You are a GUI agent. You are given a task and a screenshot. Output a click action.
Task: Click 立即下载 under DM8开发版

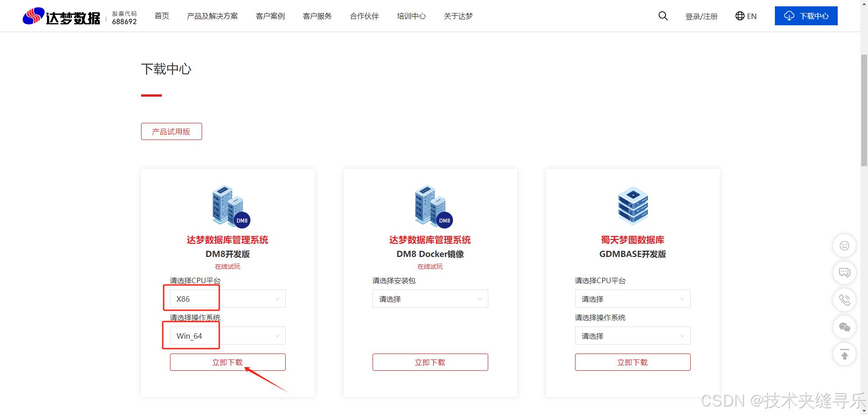click(228, 362)
